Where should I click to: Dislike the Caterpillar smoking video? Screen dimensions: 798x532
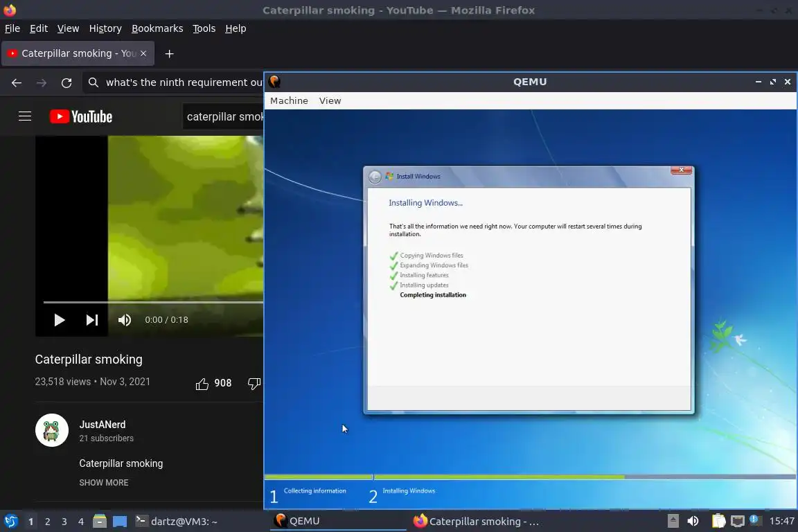pyautogui.click(x=254, y=383)
